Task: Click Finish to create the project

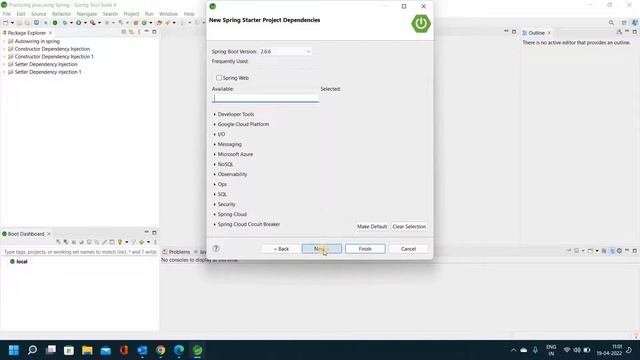Action: point(365,249)
